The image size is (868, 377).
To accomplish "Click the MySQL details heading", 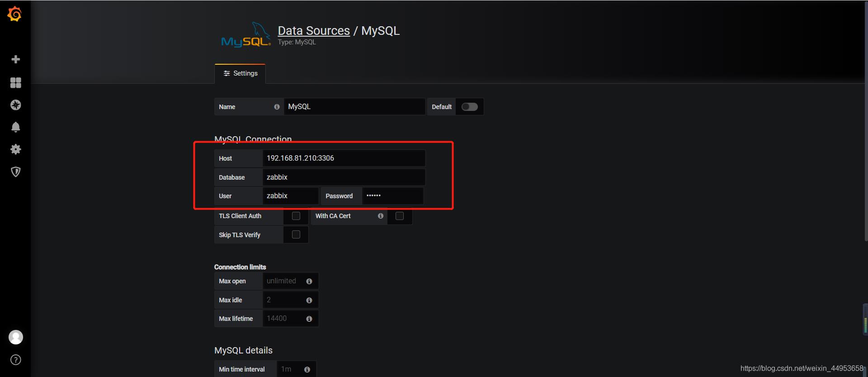I will coord(243,350).
